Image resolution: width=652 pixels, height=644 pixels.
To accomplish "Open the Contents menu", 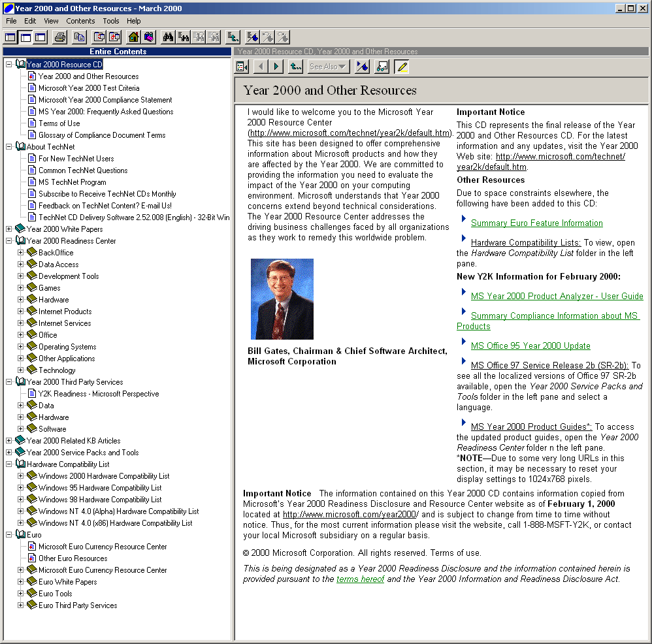I will pyautogui.click(x=80, y=21).
